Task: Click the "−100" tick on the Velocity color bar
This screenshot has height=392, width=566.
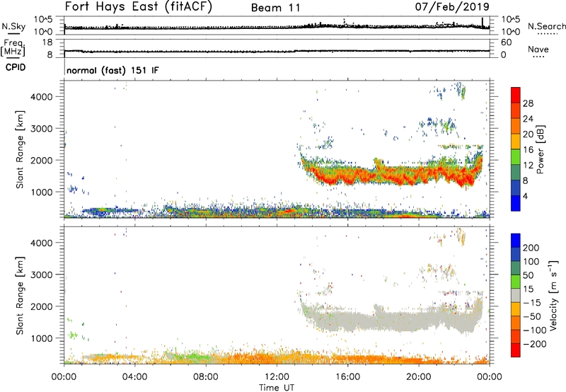Action: [535, 330]
